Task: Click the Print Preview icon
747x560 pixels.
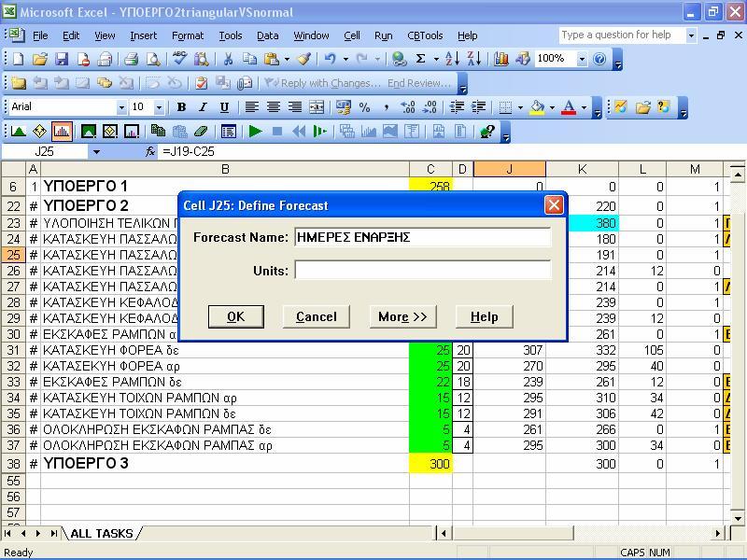Action: pyautogui.click(x=153, y=59)
